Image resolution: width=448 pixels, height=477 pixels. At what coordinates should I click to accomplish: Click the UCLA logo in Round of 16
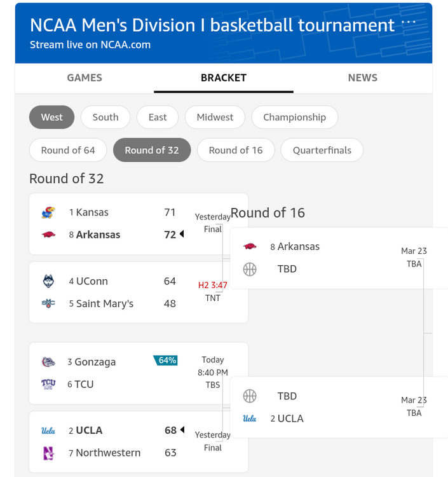250,418
